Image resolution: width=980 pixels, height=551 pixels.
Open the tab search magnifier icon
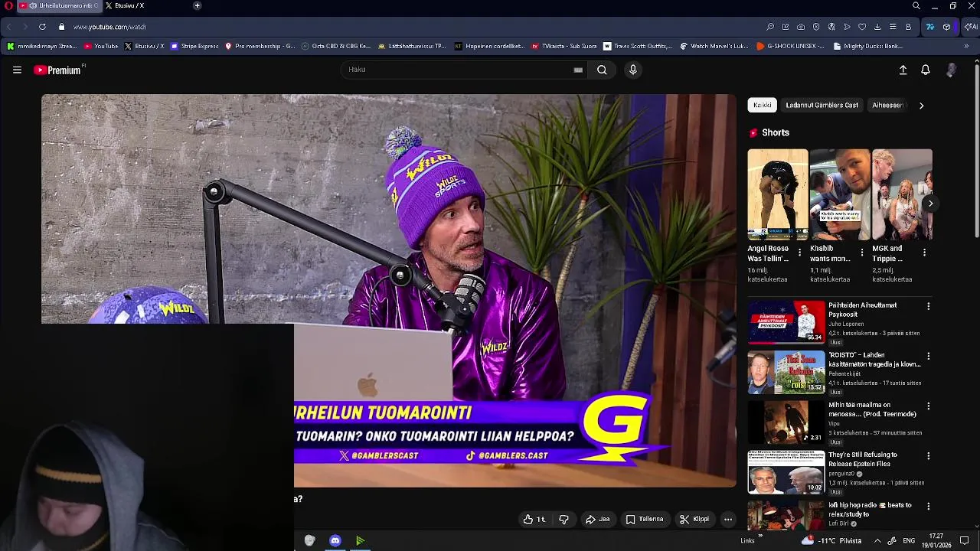tap(916, 5)
